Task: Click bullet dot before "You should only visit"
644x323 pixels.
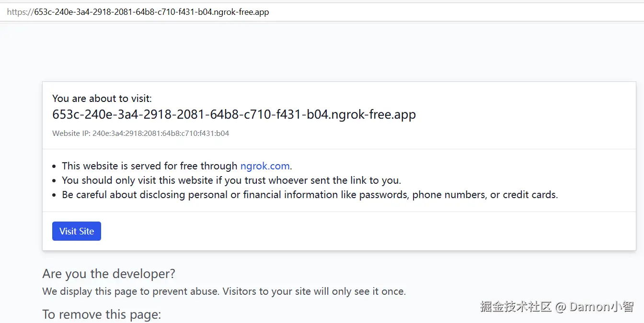Action: point(55,181)
